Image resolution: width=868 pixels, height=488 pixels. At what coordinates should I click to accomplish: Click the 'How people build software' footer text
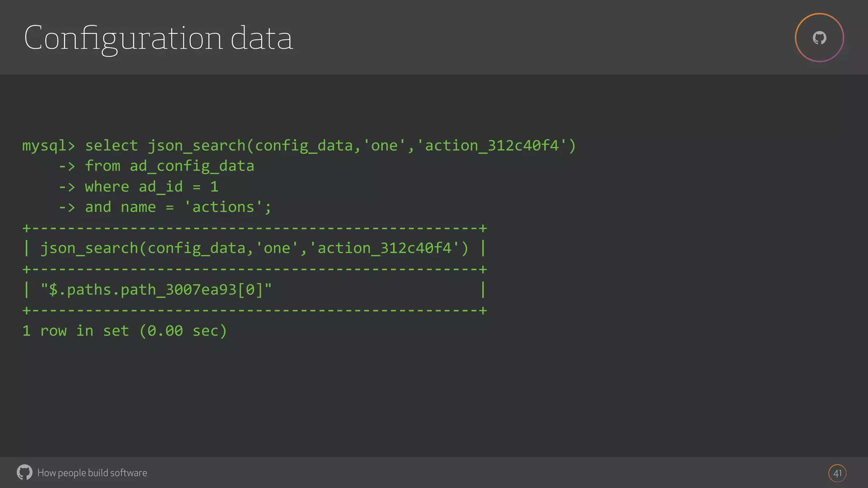pyautogui.click(x=92, y=473)
